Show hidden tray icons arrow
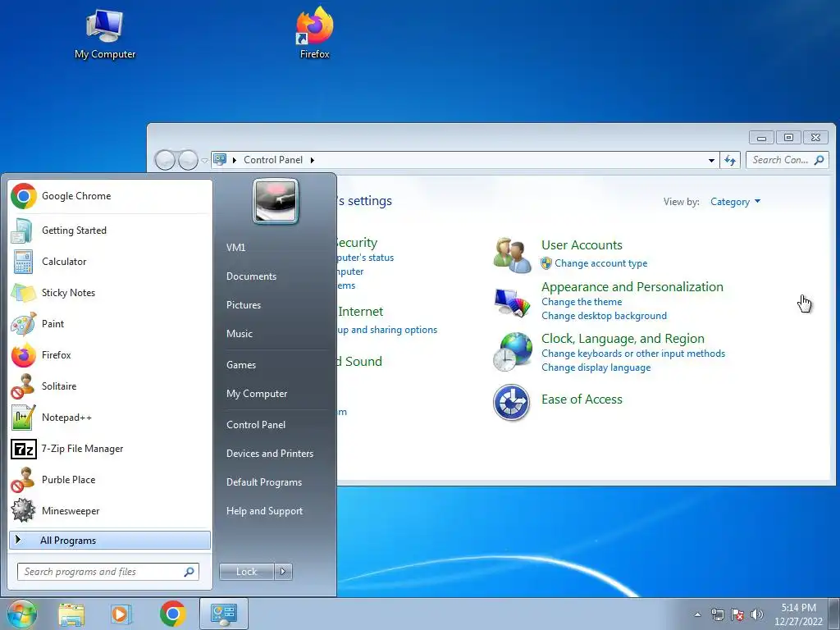The width and height of the screenshot is (840, 630). tap(697, 614)
